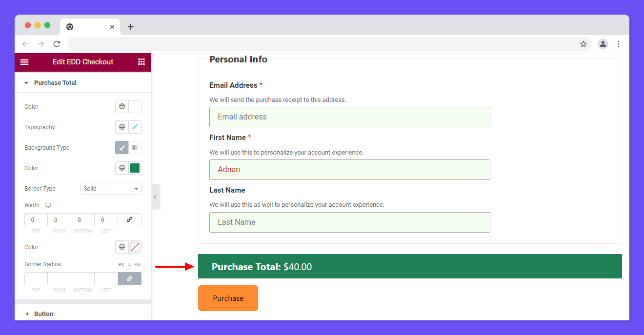Open the Border Type dropdown
Image resolution: width=644 pixels, height=335 pixels.
pos(111,189)
